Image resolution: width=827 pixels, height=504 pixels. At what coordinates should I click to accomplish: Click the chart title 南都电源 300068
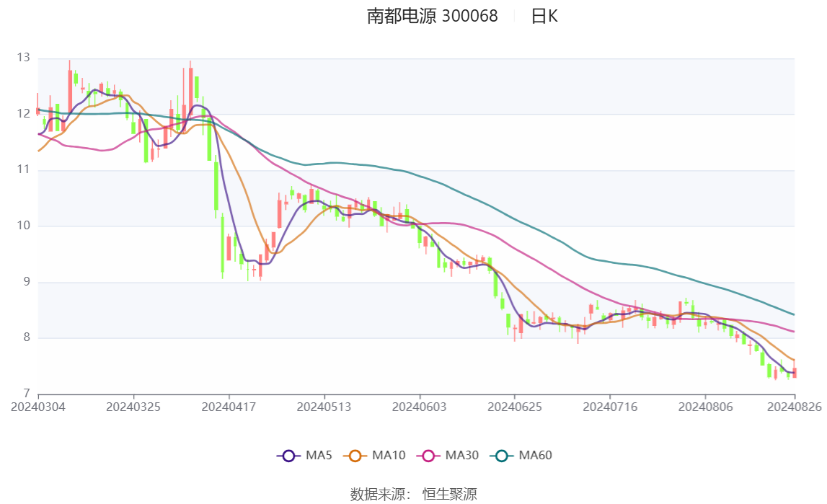click(433, 17)
